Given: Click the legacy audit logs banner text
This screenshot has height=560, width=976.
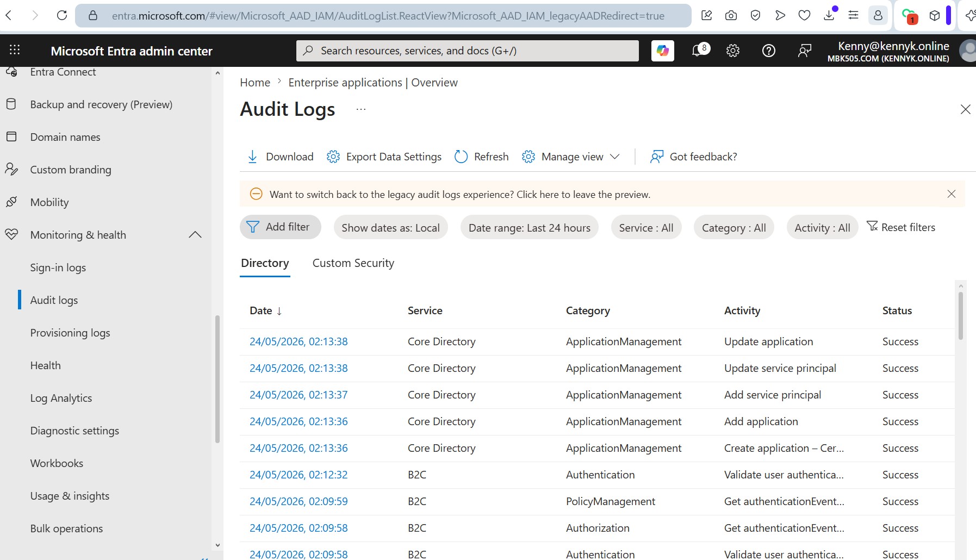Looking at the screenshot, I should [x=460, y=194].
